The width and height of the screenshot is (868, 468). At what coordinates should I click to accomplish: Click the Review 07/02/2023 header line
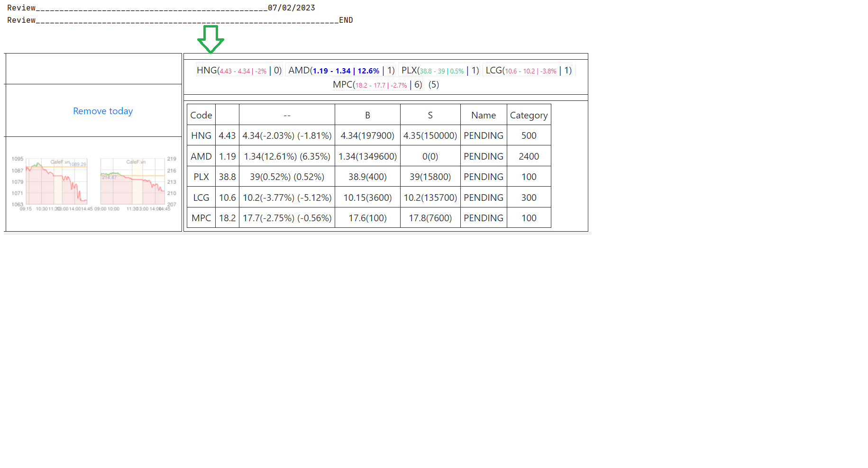coord(161,8)
